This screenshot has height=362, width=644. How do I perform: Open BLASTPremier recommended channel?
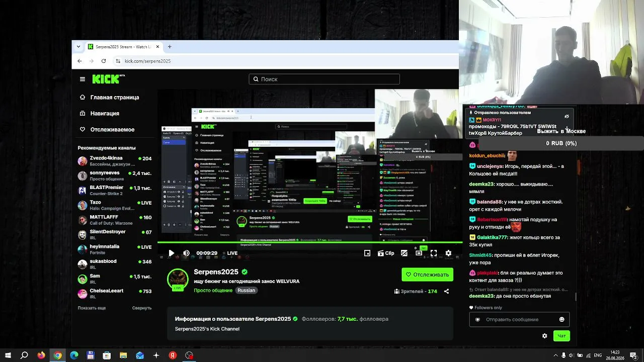(115, 190)
